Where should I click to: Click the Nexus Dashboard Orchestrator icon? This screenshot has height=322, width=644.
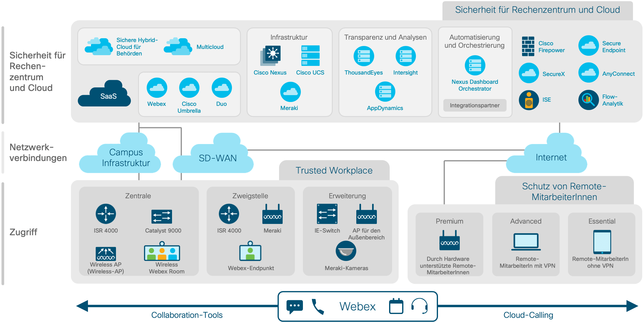pyautogui.click(x=475, y=65)
